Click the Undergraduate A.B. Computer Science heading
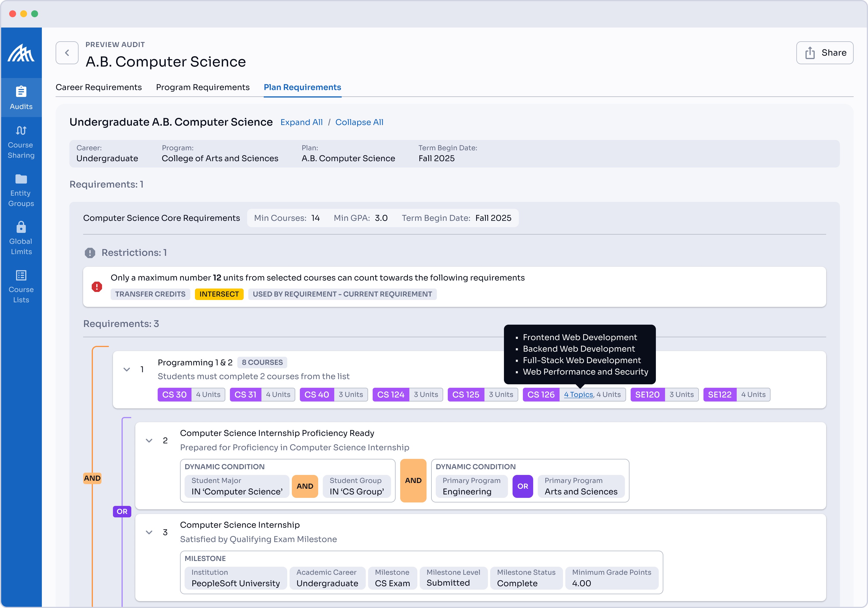Screen dimensions: 868x608 pyautogui.click(x=171, y=122)
